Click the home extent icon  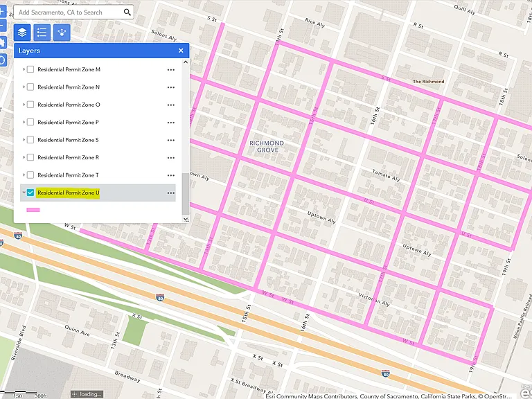[2, 43]
